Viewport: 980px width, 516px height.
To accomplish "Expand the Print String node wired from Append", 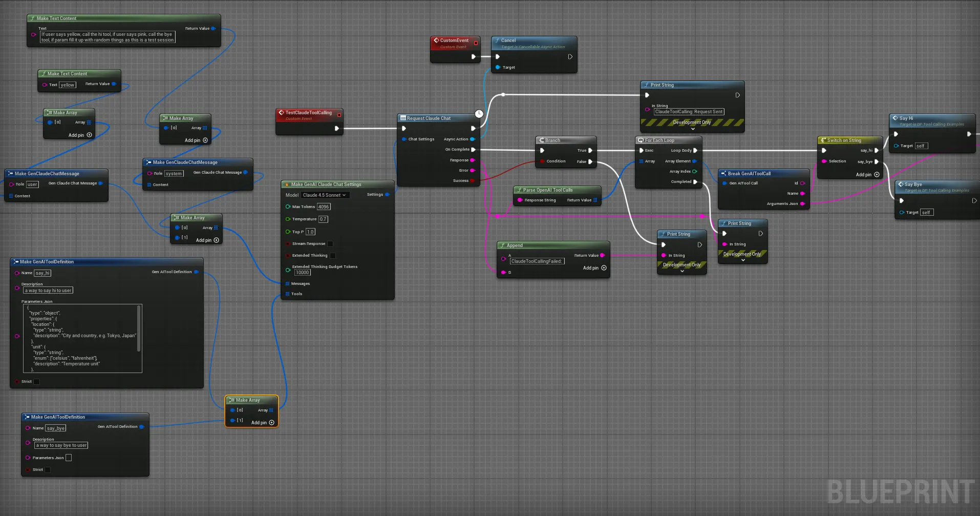I will click(x=682, y=271).
